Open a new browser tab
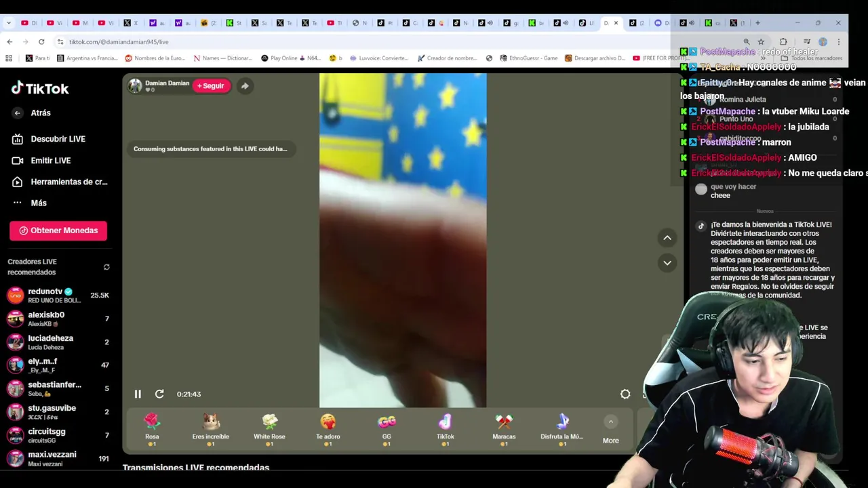 (757, 23)
